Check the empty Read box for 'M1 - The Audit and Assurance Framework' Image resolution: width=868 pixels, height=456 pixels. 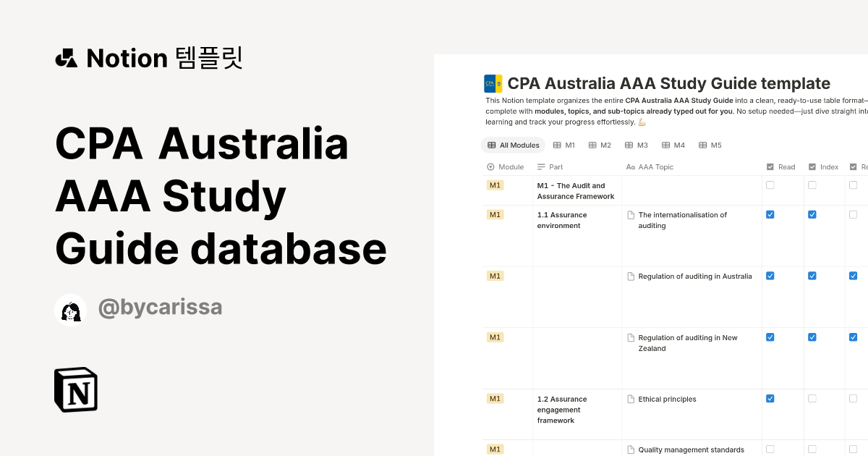770,185
